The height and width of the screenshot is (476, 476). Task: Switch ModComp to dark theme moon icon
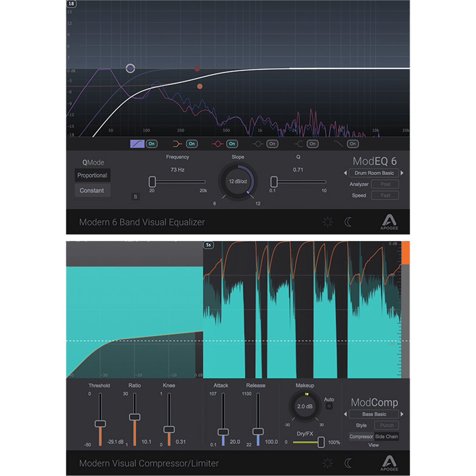(x=348, y=463)
